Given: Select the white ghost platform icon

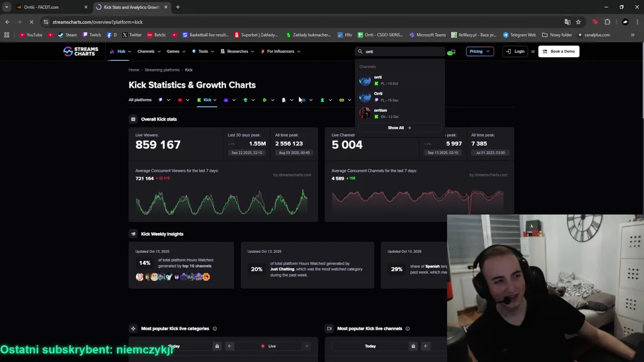Looking at the screenshot, I should click(283, 100).
